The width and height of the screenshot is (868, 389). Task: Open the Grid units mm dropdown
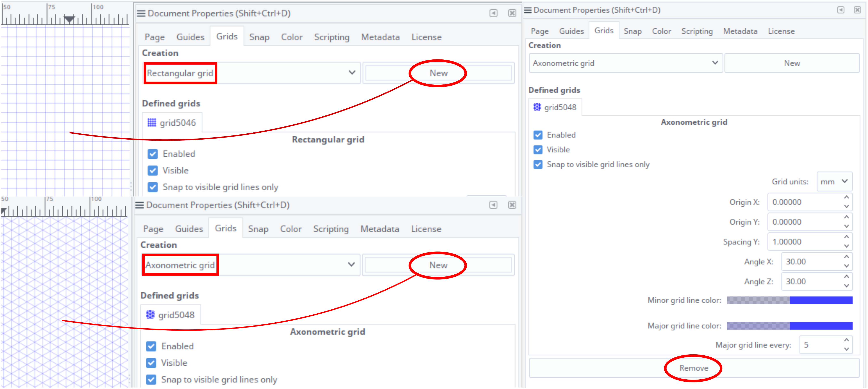[x=834, y=182]
